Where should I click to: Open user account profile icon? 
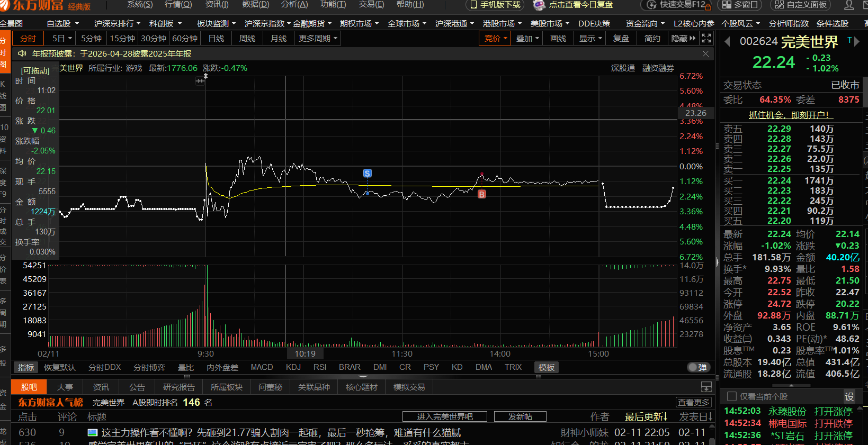coord(849,5)
